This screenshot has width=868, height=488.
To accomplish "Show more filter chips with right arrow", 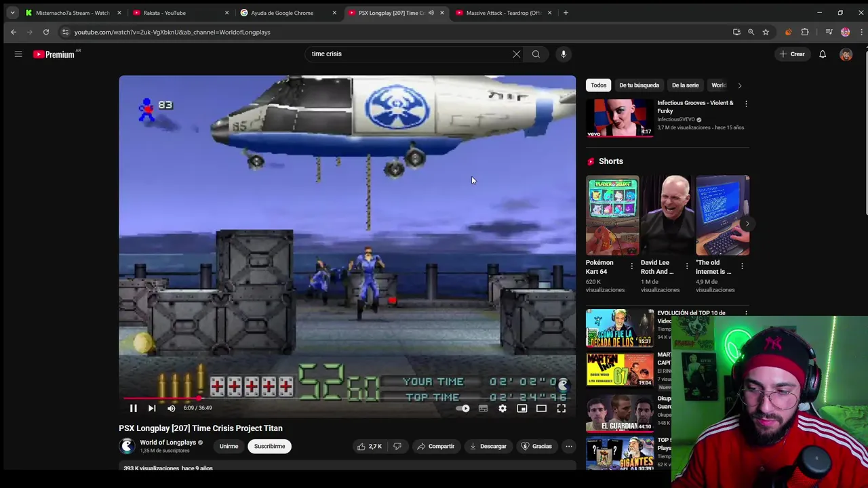I will click(x=739, y=85).
